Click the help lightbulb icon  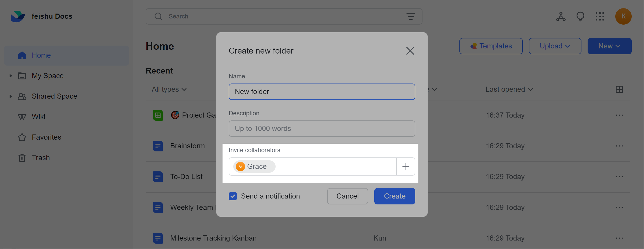click(580, 16)
